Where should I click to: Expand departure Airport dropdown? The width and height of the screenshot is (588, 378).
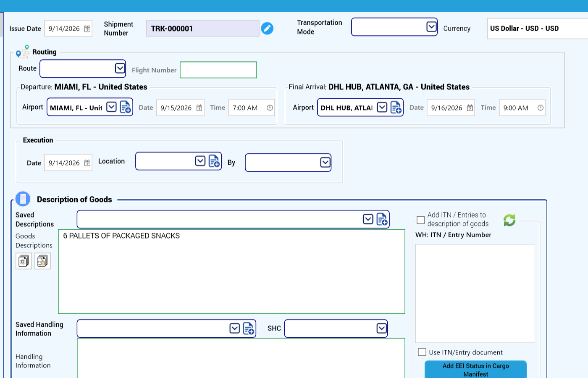(x=111, y=107)
